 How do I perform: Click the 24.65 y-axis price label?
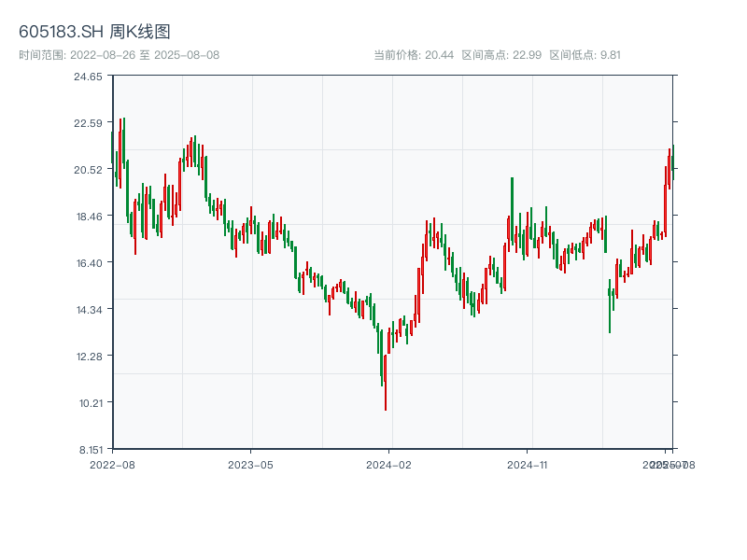pos(88,77)
